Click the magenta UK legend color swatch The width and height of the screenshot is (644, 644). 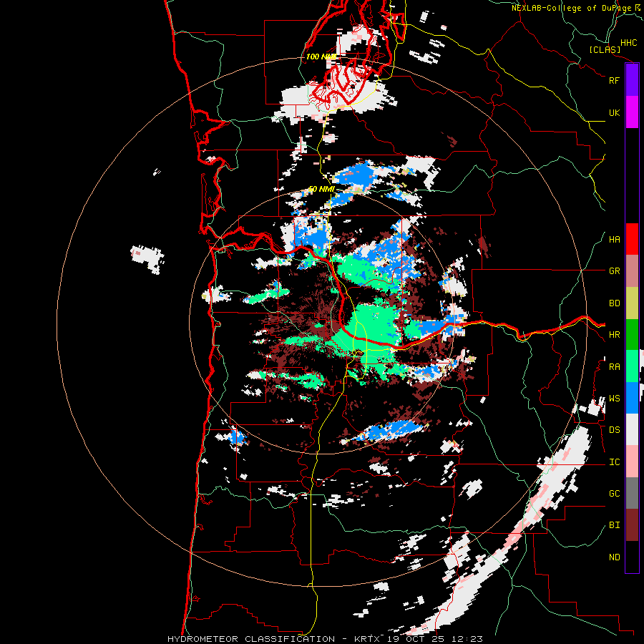[x=632, y=112]
